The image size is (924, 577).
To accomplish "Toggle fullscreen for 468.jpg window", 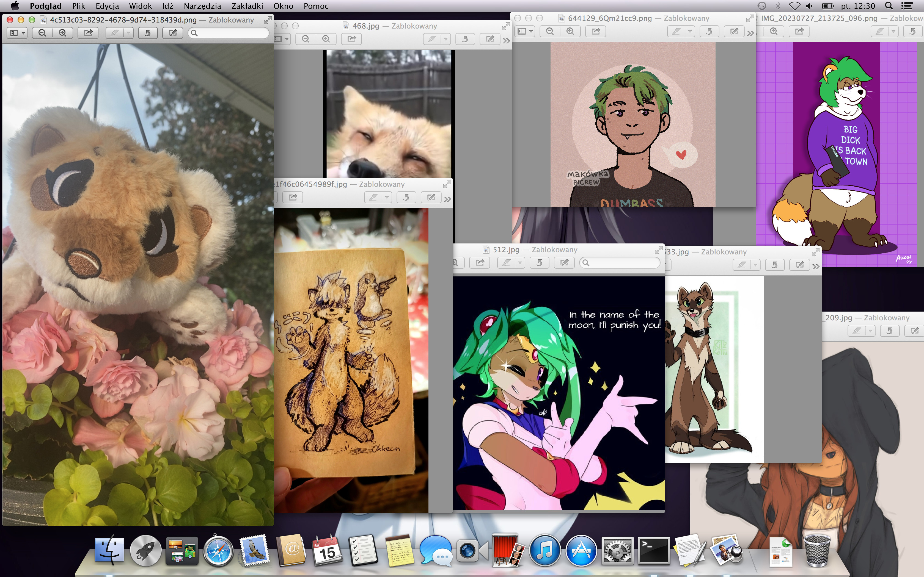I will [505, 26].
